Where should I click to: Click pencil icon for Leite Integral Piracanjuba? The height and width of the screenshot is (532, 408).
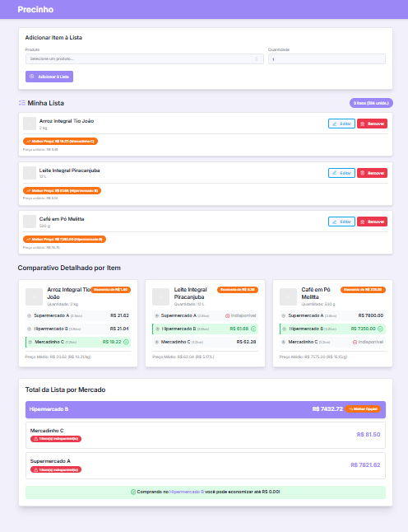[335, 173]
